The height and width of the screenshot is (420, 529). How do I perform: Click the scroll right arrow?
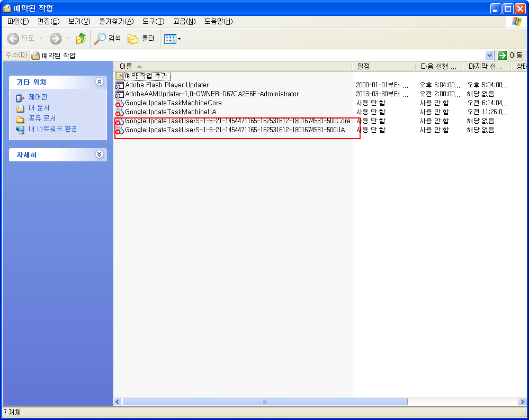(522, 401)
